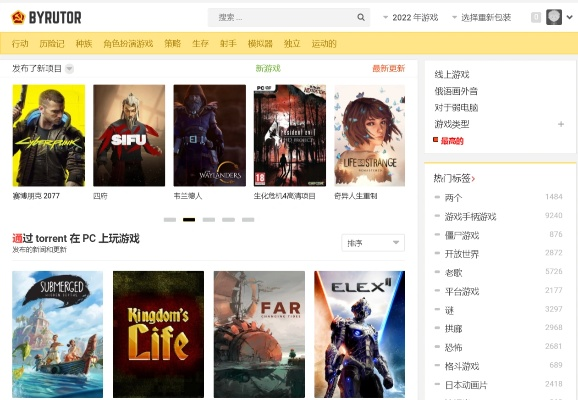Open the 射手 category menu
578x400 pixels.
pyautogui.click(x=228, y=44)
